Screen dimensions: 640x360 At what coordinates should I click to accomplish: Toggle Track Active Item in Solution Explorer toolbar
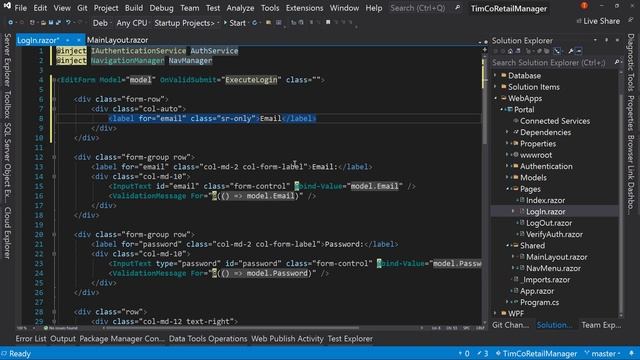[x=557, y=51]
